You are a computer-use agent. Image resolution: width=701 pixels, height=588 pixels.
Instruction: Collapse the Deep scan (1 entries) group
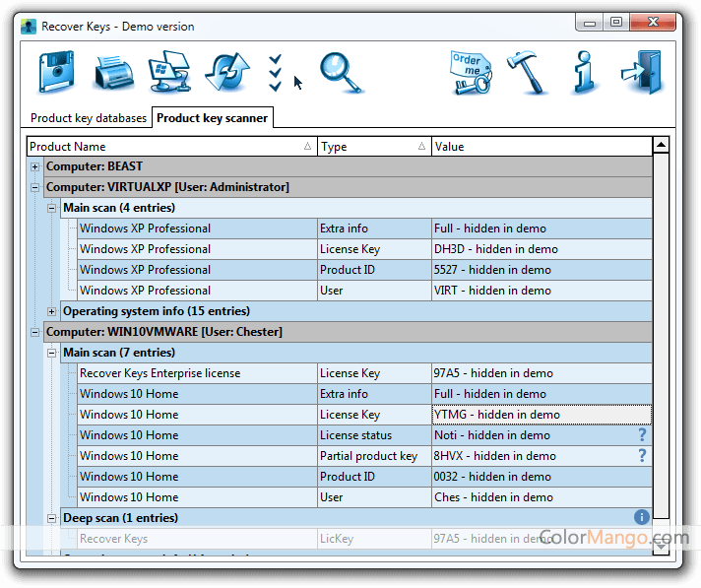[x=52, y=518]
